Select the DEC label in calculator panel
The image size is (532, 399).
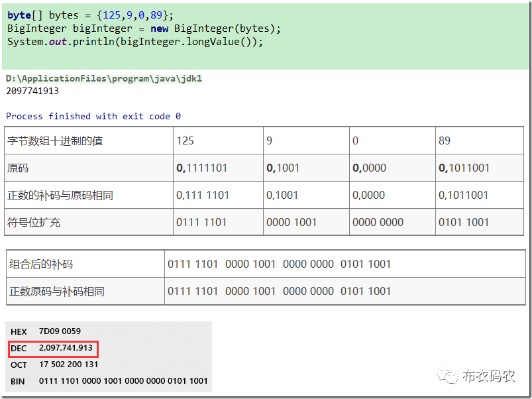coord(19,349)
